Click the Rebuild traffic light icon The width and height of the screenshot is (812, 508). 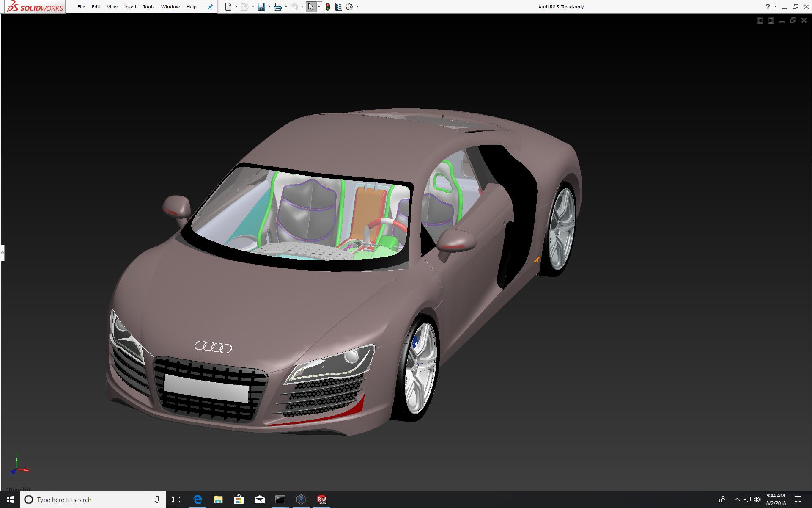[x=328, y=7]
